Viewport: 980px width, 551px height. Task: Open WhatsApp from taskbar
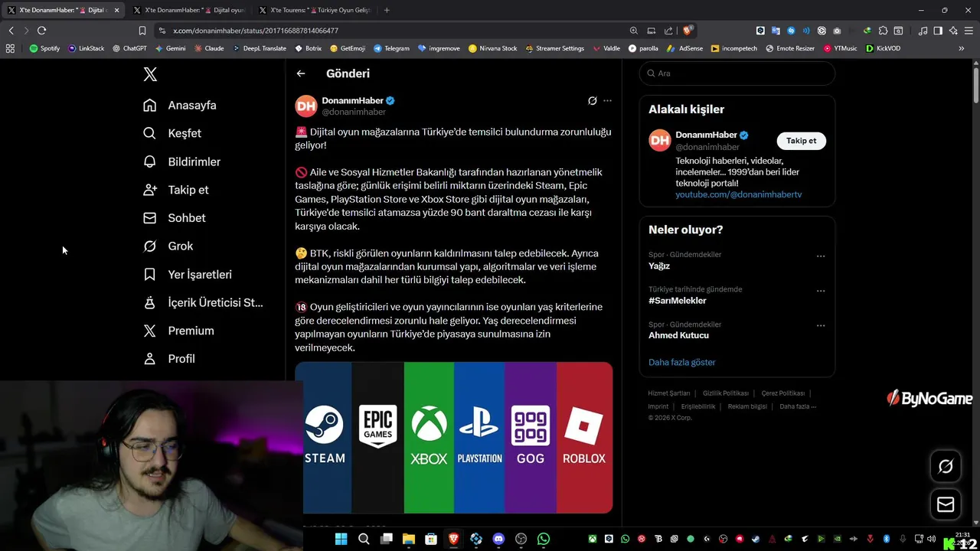tap(544, 539)
